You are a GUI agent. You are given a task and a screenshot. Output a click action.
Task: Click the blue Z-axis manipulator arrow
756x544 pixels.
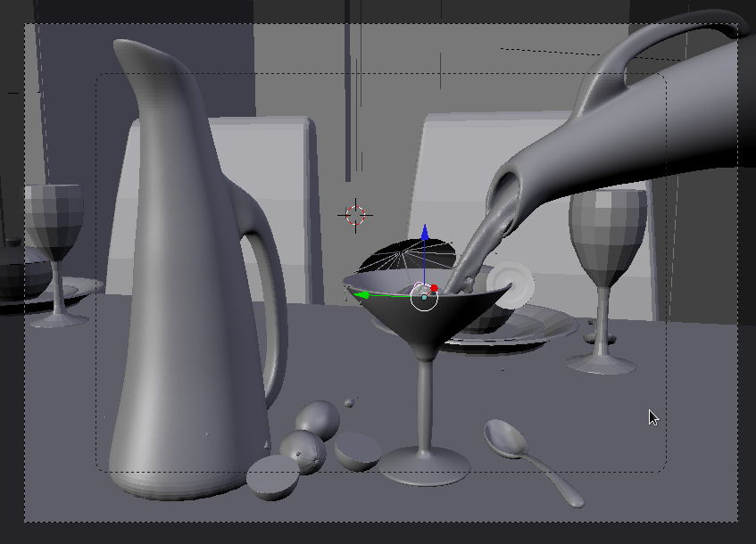(424, 233)
